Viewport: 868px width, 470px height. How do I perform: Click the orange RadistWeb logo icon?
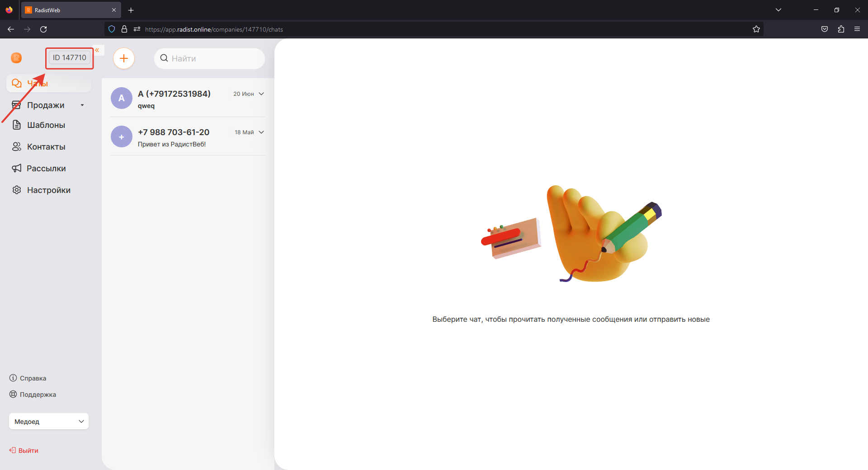pyautogui.click(x=16, y=58)
